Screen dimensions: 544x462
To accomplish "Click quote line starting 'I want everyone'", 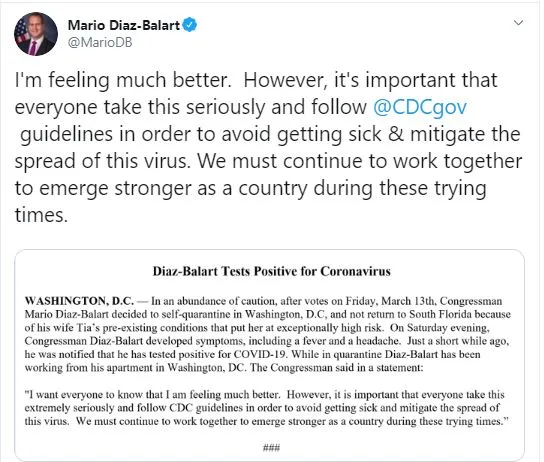I will click(264, 394).
